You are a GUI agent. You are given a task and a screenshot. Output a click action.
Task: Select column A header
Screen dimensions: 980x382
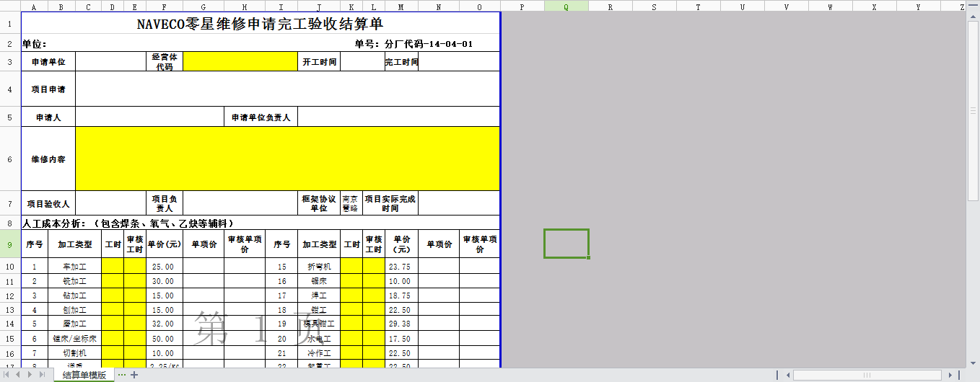(35, 6)
